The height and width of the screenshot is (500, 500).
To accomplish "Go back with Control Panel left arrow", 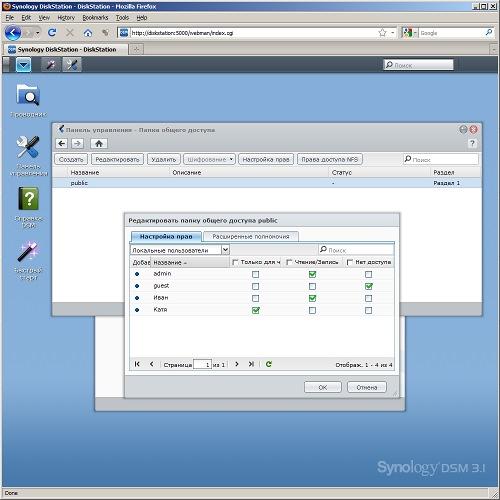I will pos(61,144).
